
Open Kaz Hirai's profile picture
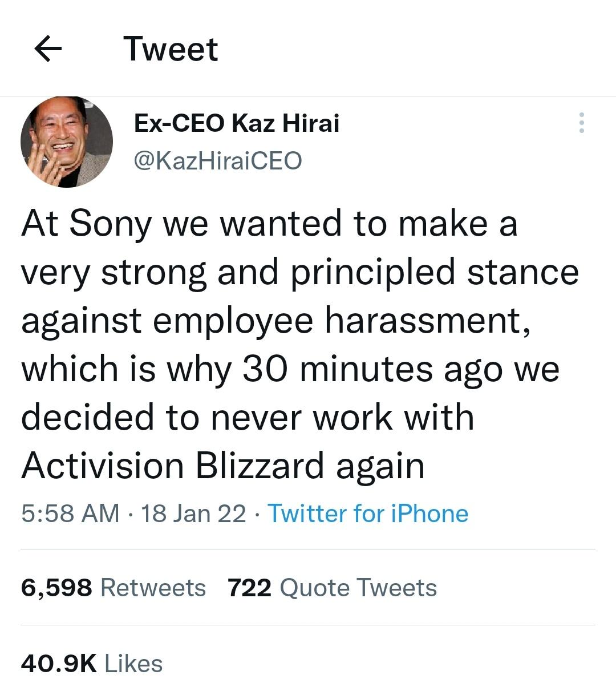point(67,142)
